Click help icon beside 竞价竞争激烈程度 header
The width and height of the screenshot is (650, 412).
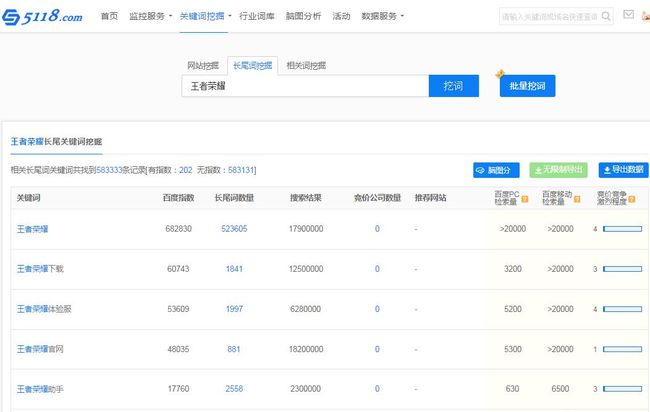pyautogui.click(x=632, y=199)
